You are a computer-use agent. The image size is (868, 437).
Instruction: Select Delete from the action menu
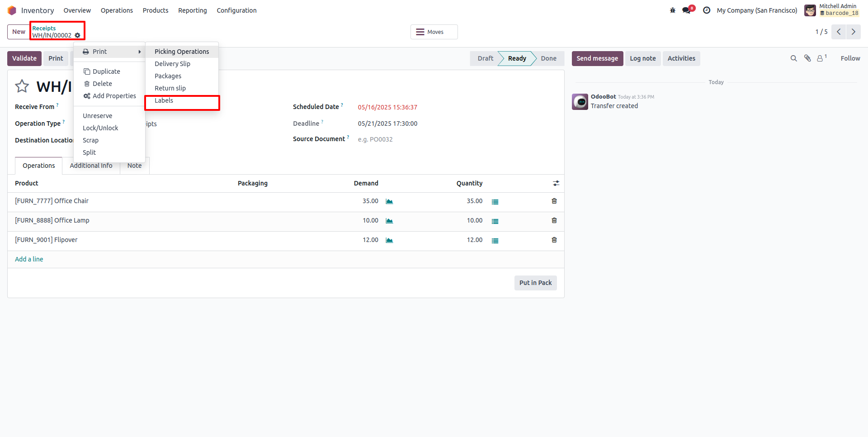(109, 84)
